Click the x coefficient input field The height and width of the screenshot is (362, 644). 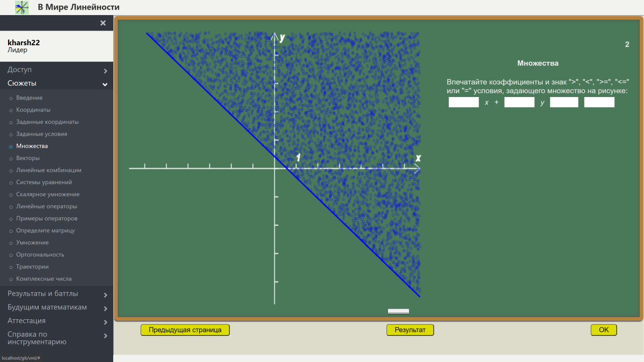point(463,103)
